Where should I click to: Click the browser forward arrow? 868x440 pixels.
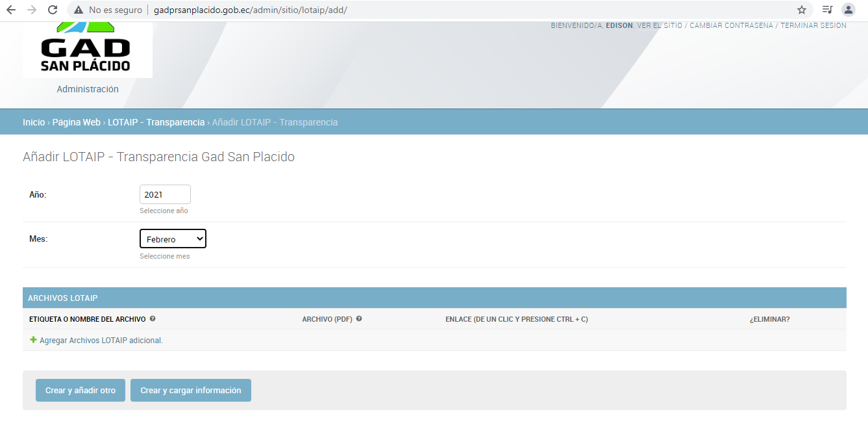[x=32, y=10]
